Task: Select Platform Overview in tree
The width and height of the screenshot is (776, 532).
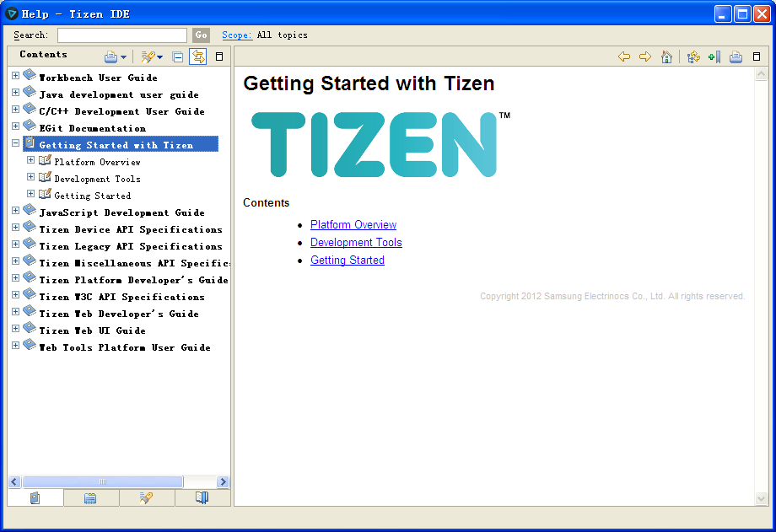Action: click(97, 162)
